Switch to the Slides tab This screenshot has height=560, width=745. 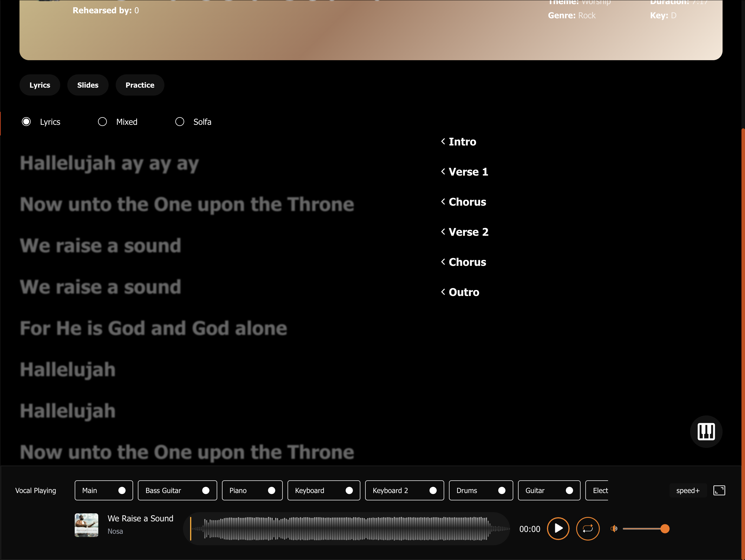pos(88,85)
